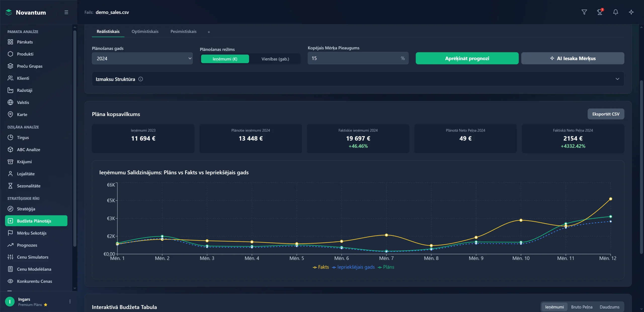Open the filter funnel icon
Screen dimensions: 644x312
pos(584,12)
